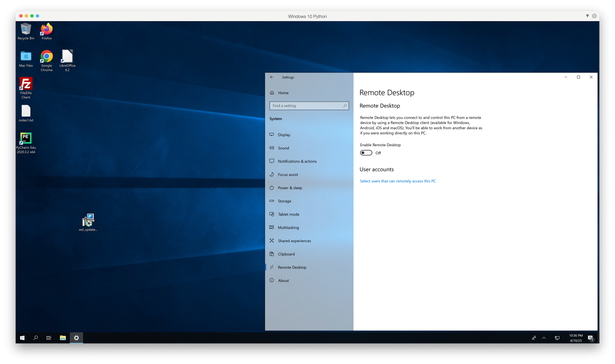The image size is (615, 364).
Task: Select the LibreOffice 6.2 desktop icon
Action: 67,61
